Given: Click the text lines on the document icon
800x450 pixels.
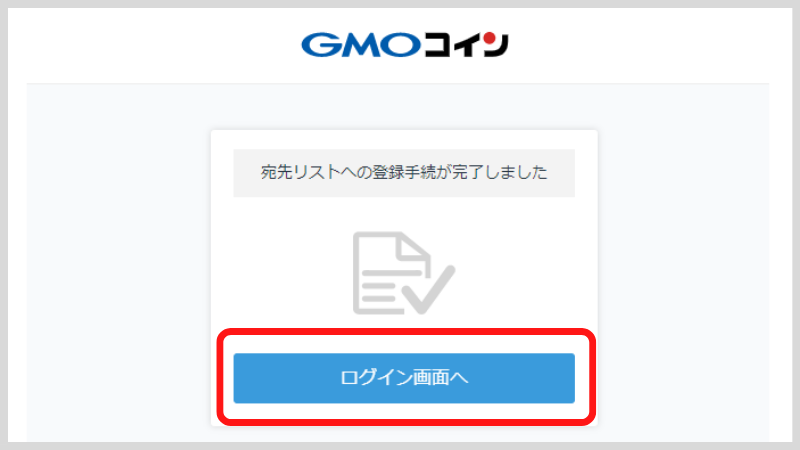Looking at the screenshot, I should (x=379, y=287).
